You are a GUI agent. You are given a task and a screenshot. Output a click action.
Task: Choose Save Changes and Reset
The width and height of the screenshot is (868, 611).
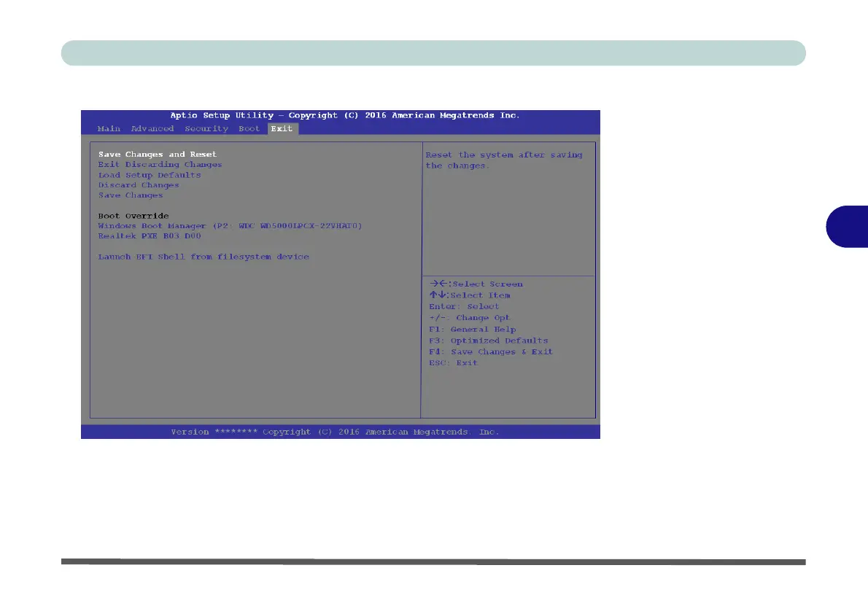click(x=158, y=155)
